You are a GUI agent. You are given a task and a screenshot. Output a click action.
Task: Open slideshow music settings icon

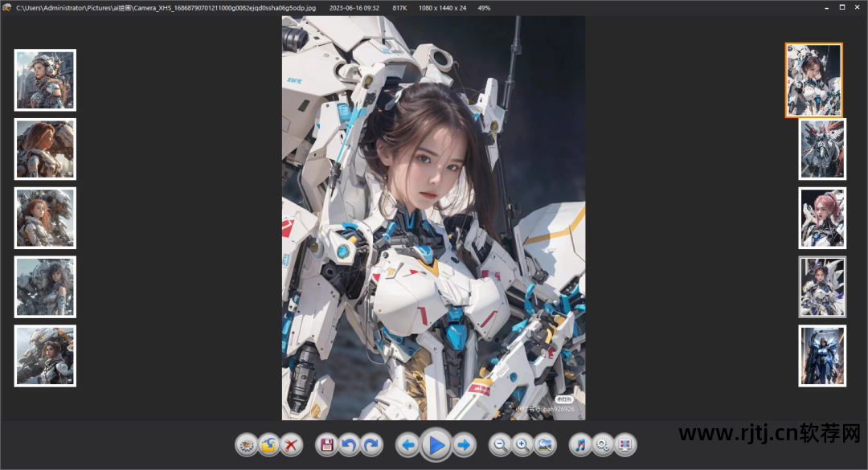point(580,444)
